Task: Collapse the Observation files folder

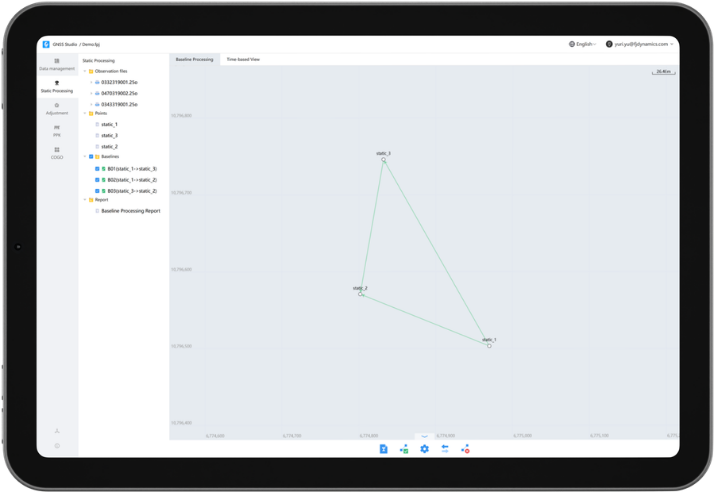Action: [x=85, y=71]
